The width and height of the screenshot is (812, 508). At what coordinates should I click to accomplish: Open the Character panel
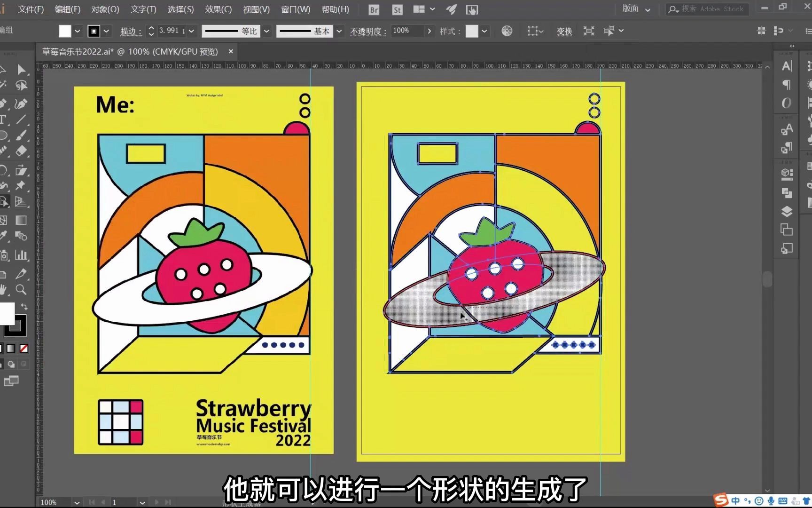(x=786, y=67)
